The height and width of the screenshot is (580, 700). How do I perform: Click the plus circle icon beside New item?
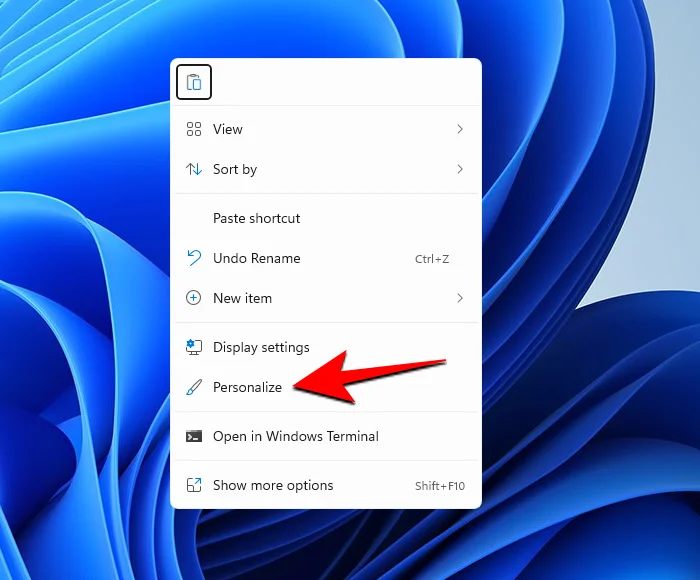(x=193, y=298)
